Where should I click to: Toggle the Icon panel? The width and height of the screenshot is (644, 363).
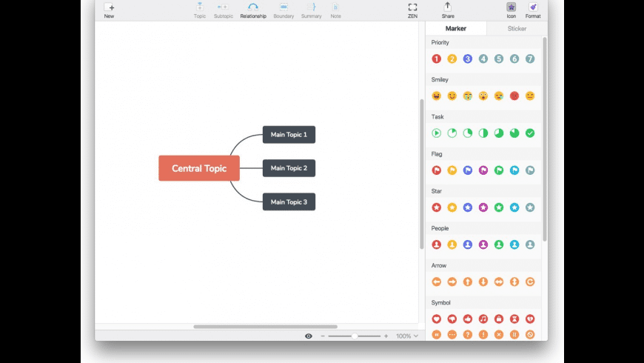click(511, 10)
